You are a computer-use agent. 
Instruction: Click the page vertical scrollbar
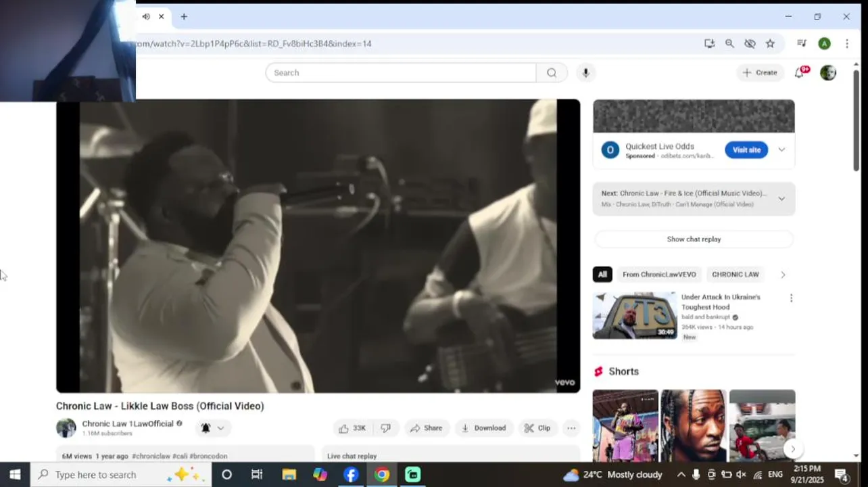click(x=857, y=121)
